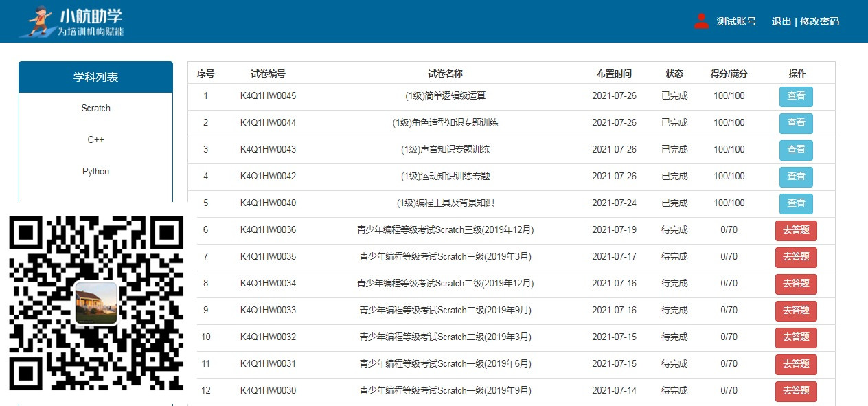Click the house photo inside the QR code

[96, 303]
